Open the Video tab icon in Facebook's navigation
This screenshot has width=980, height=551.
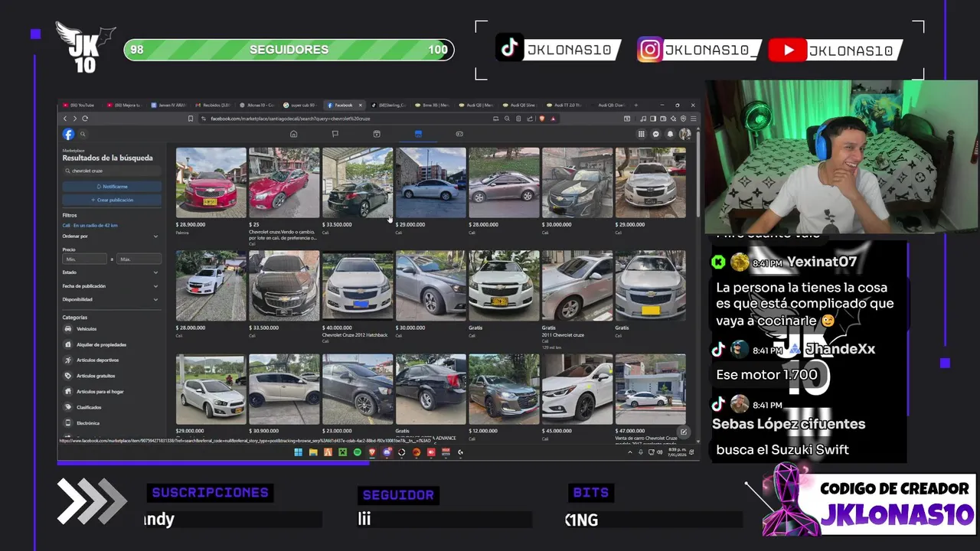coord(377,134)
